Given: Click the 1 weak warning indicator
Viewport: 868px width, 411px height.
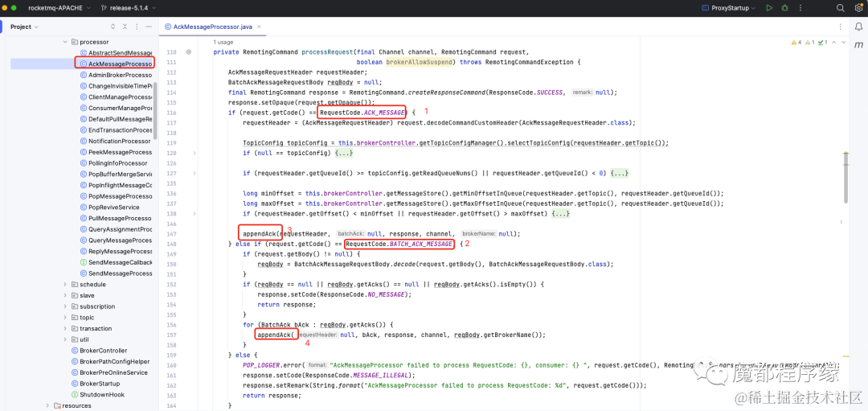Looking at the screenshot, I should (x=810, y=42).
